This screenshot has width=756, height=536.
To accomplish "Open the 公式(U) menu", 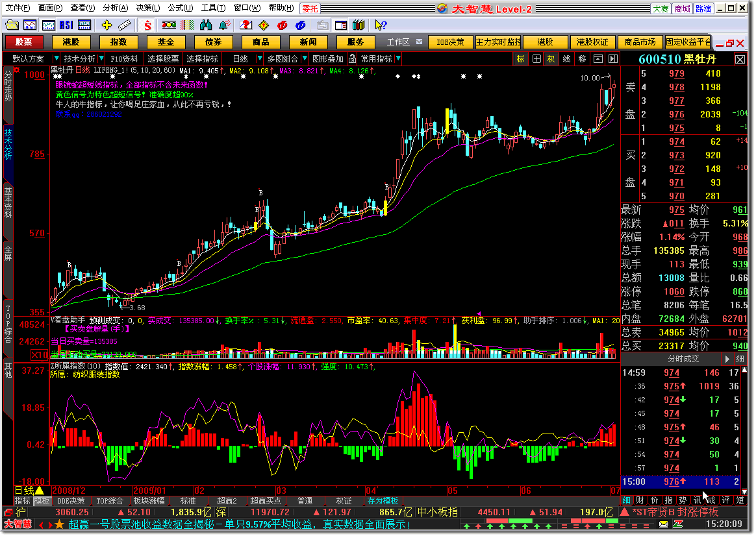I will 181,8.
